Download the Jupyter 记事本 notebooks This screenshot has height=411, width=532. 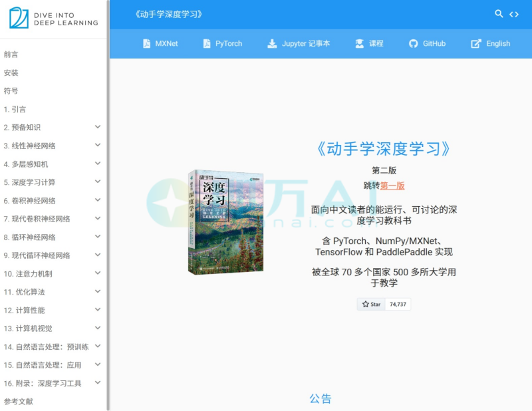[297, 43]
